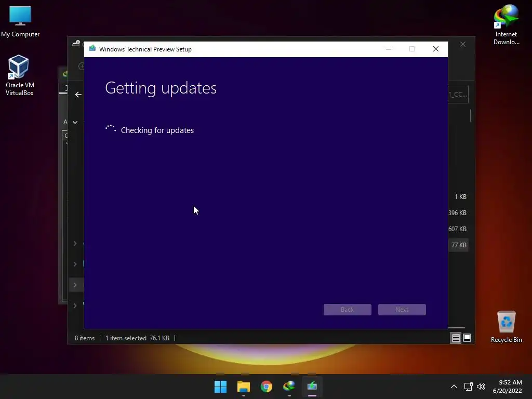Minimize the Windows Technical Preview Setup window

(389, 49)
